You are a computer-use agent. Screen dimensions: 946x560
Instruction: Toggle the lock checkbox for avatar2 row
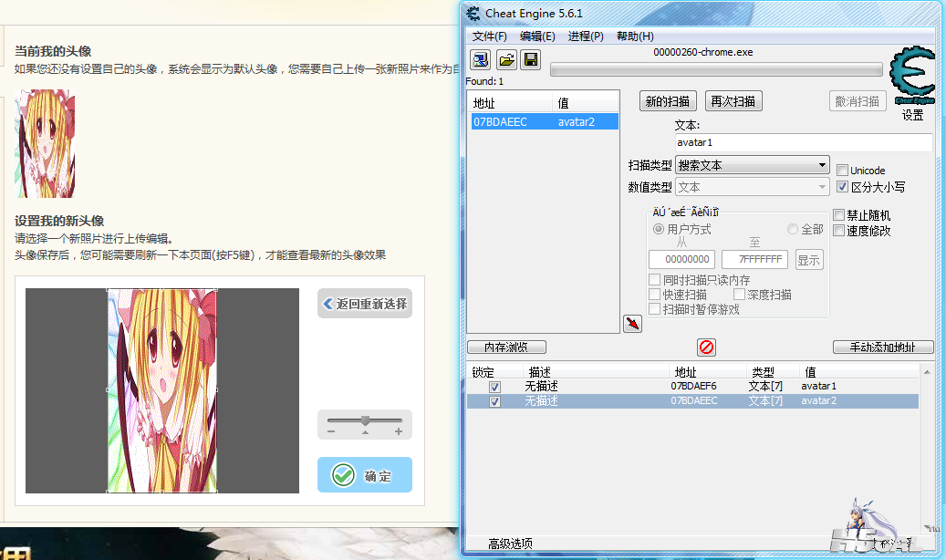tap(494, 401)
